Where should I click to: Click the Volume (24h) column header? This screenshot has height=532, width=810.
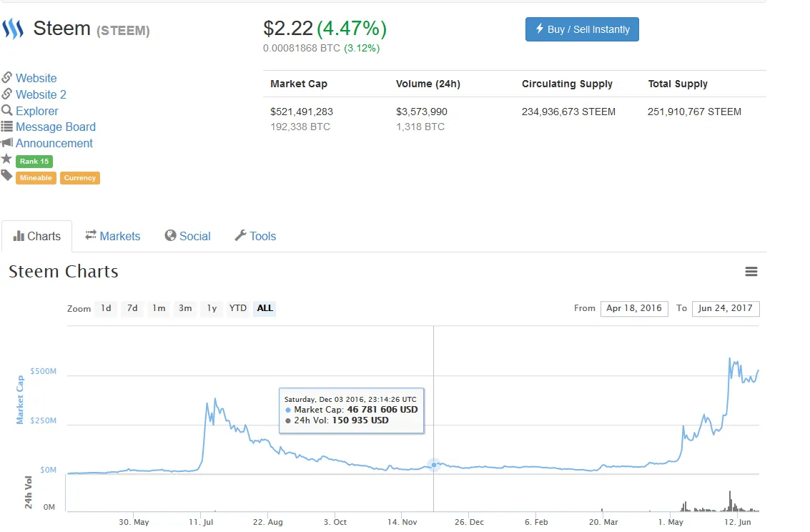(428, 84)
